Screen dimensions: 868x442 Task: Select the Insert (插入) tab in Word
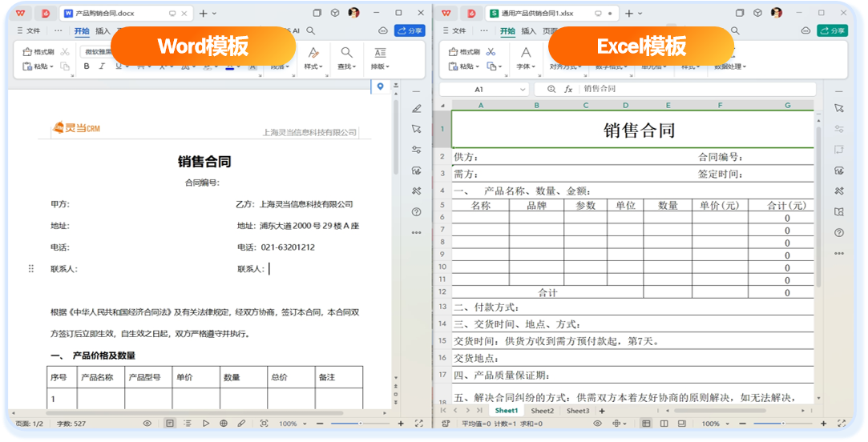103,31
